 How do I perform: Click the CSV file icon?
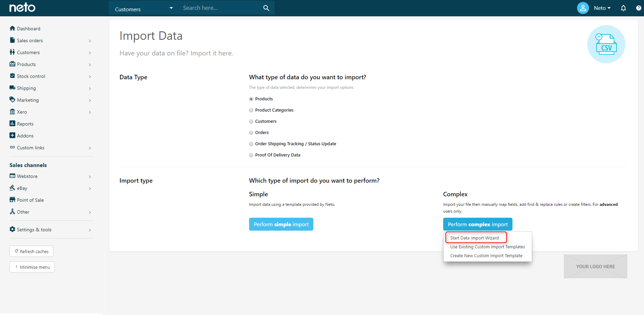(606, 44)
